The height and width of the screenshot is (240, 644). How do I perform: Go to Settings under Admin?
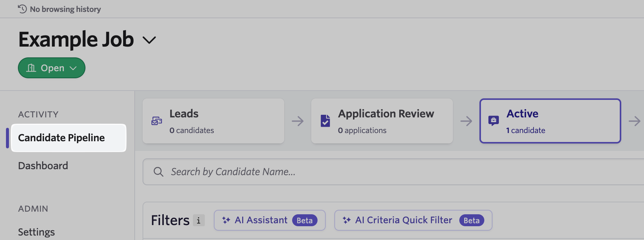(37, 232)
